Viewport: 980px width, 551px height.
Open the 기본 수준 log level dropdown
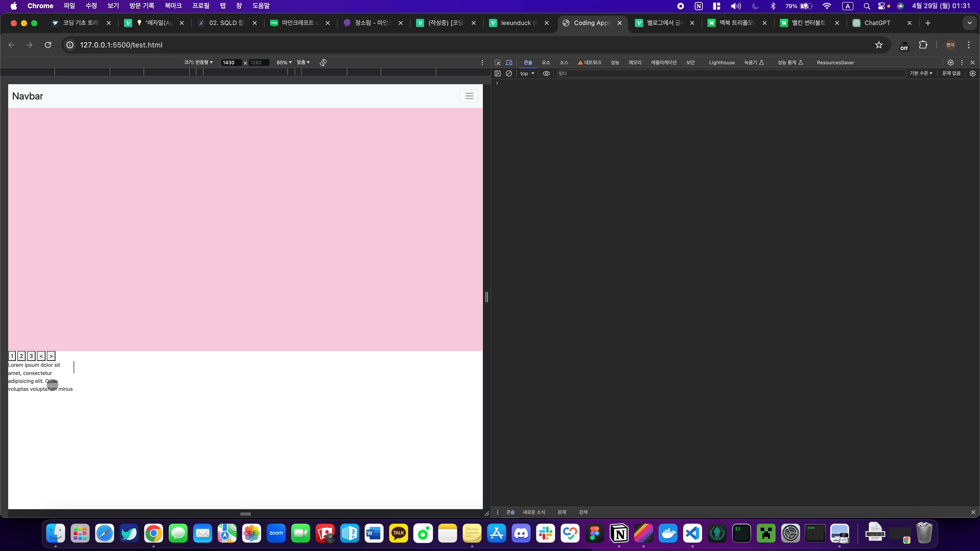921,73
